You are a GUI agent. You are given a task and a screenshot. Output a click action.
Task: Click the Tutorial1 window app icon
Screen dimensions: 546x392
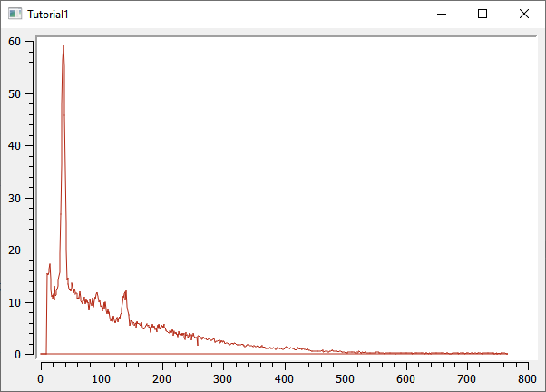15,14
